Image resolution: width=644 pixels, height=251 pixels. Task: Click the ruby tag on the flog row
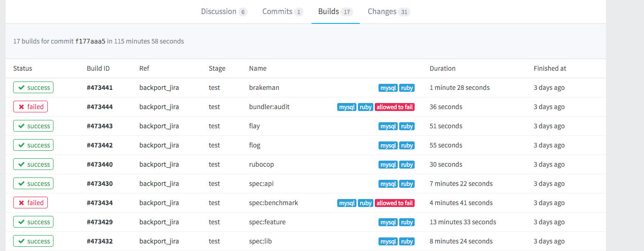tap(407, 146)
